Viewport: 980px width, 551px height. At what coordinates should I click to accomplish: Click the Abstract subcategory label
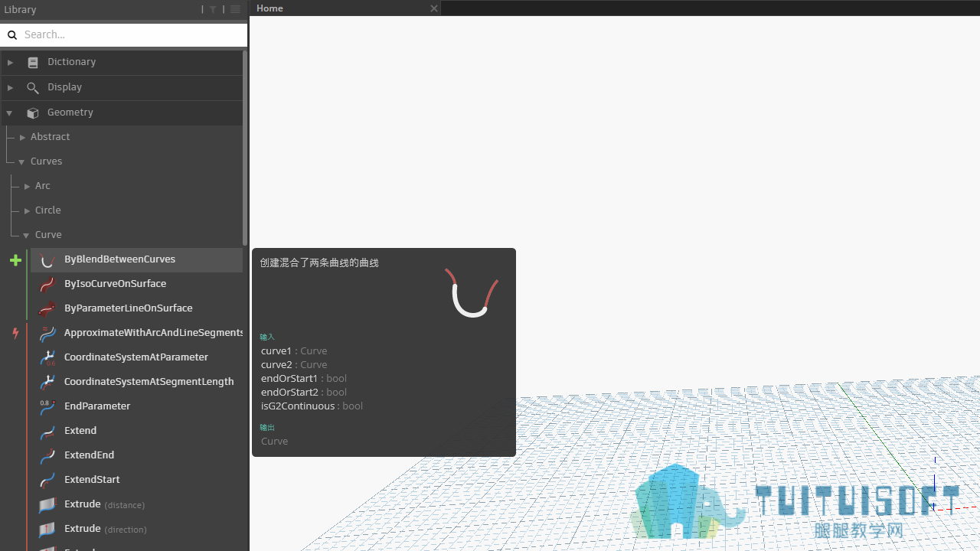[x=50, y=137]
